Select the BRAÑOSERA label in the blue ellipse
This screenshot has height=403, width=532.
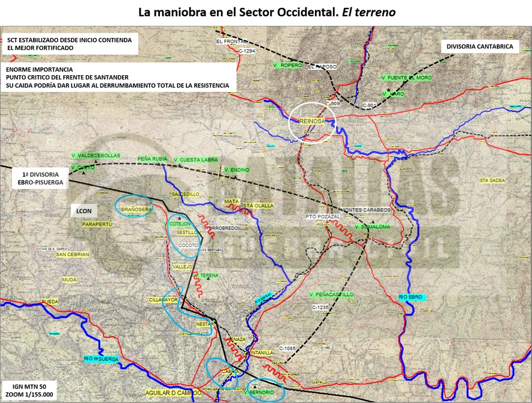(x=136, y=209)
